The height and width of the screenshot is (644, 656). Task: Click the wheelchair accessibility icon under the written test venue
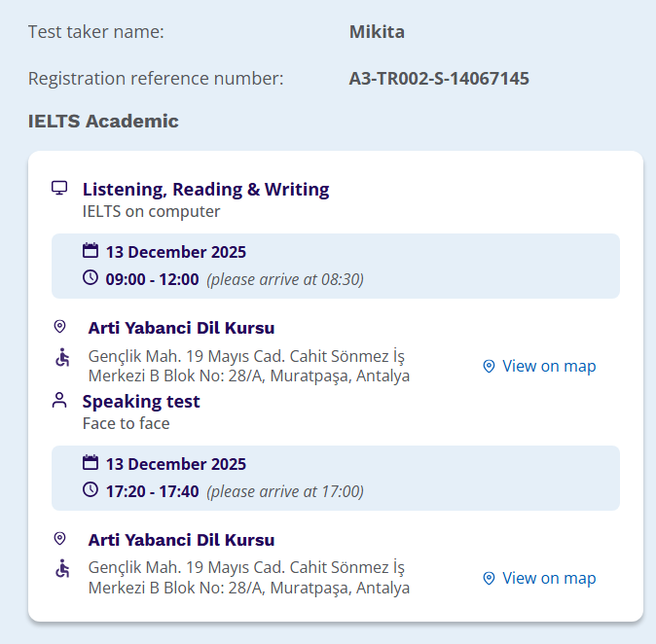pyautogui.click(x=61, y=358)
